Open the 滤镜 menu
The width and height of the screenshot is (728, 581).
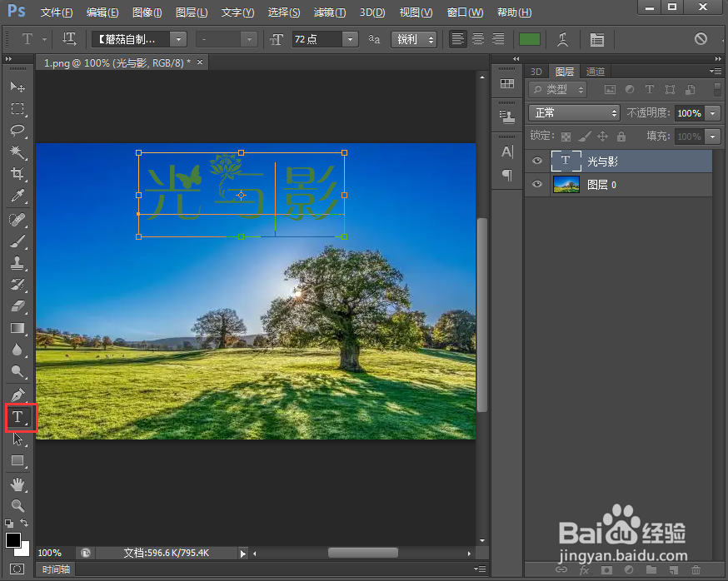(x=330, y=12)
